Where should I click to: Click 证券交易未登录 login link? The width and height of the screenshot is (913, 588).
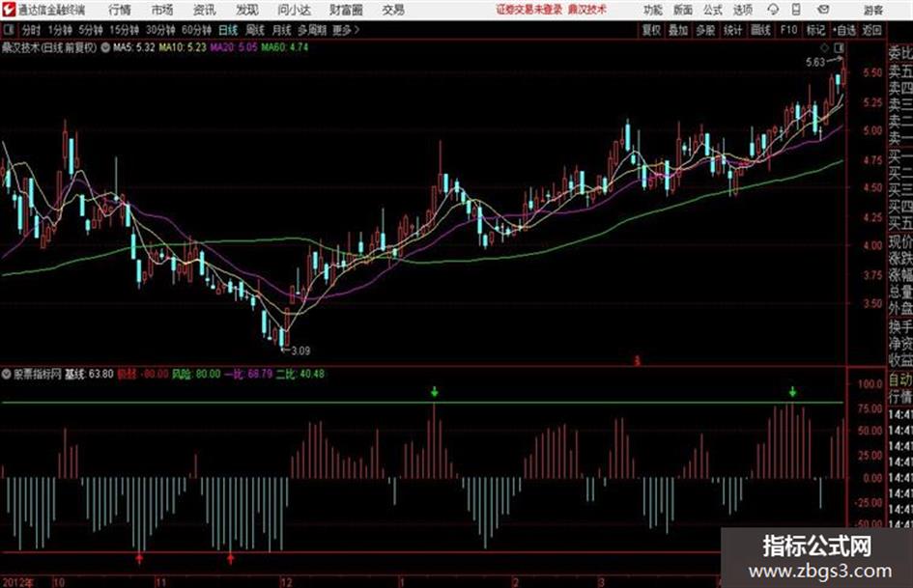coord(529,10)
